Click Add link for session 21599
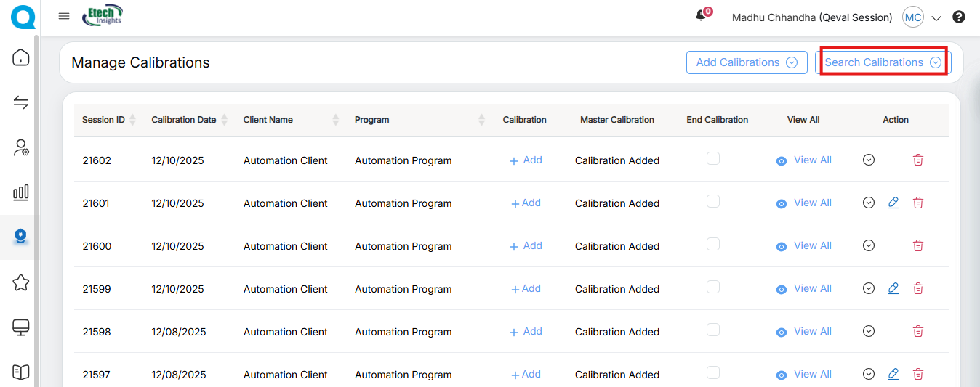Screen dimensions: 980x387 click(x=526, y=289)
